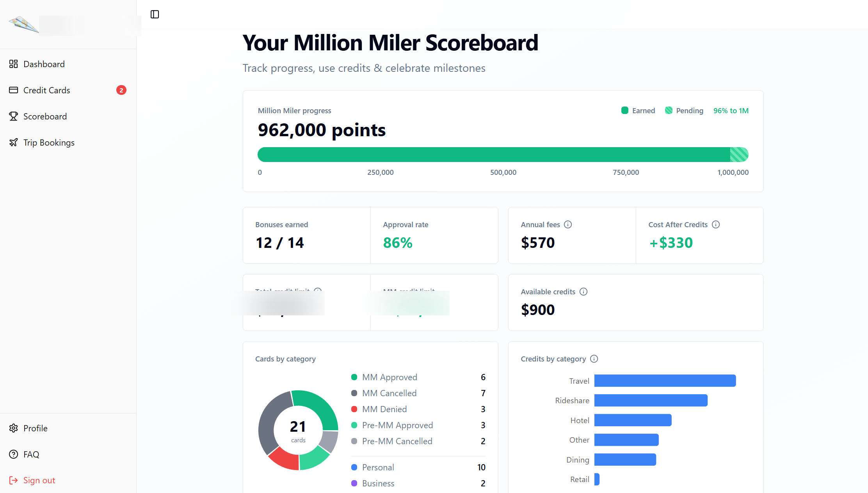Viewport: 868px width, 493px height.
Task: Click the Million Miler progress bar
Action: pyautogui.click(x=503, y=155)
